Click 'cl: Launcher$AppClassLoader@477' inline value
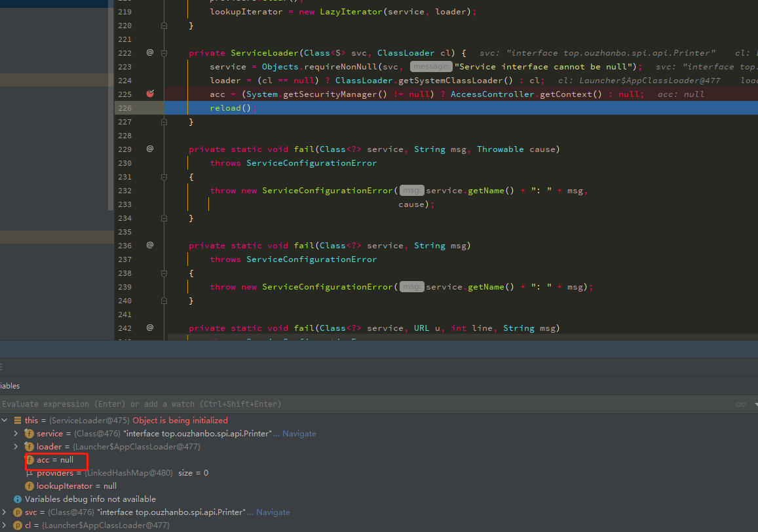Image resolution: width=758 pixels, height=532 pixels. [639, 81]
